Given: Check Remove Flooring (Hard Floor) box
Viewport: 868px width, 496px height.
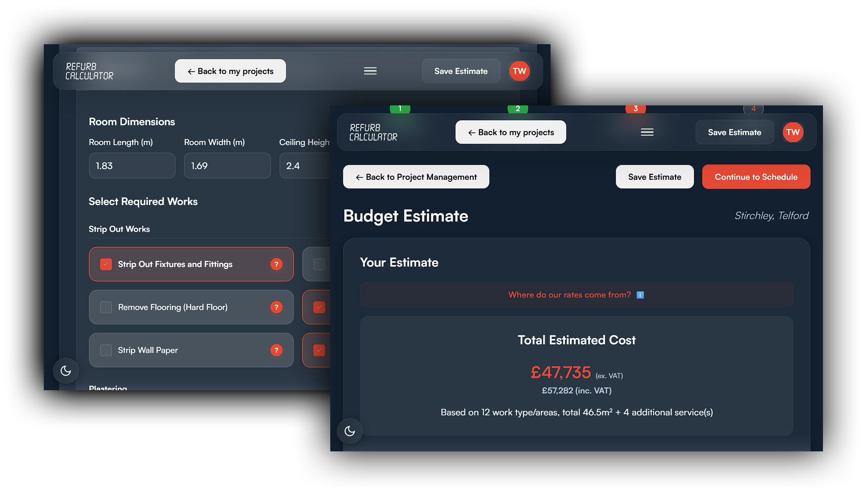Looking at the screenshot, I should 106,307.
